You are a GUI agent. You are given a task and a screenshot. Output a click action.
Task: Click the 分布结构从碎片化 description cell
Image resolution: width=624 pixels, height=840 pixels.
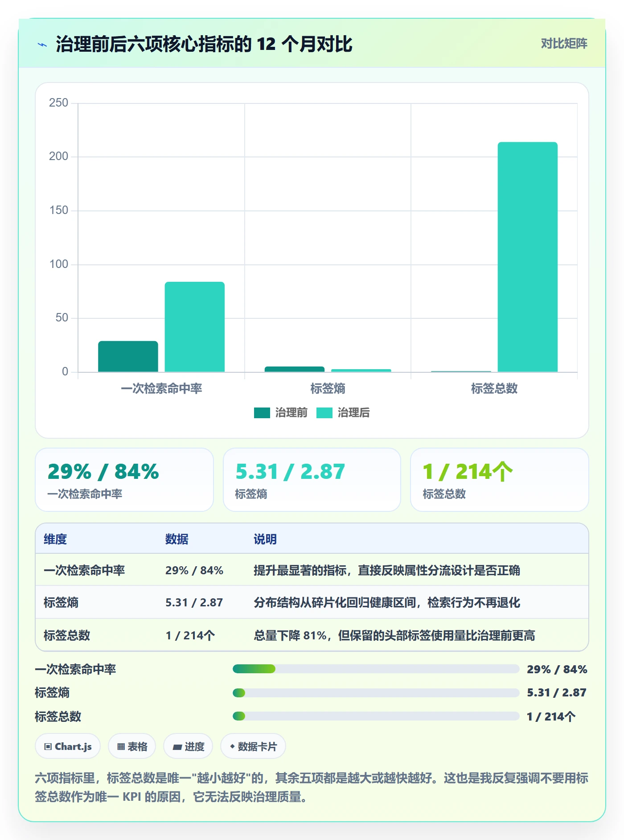[387, 602]
